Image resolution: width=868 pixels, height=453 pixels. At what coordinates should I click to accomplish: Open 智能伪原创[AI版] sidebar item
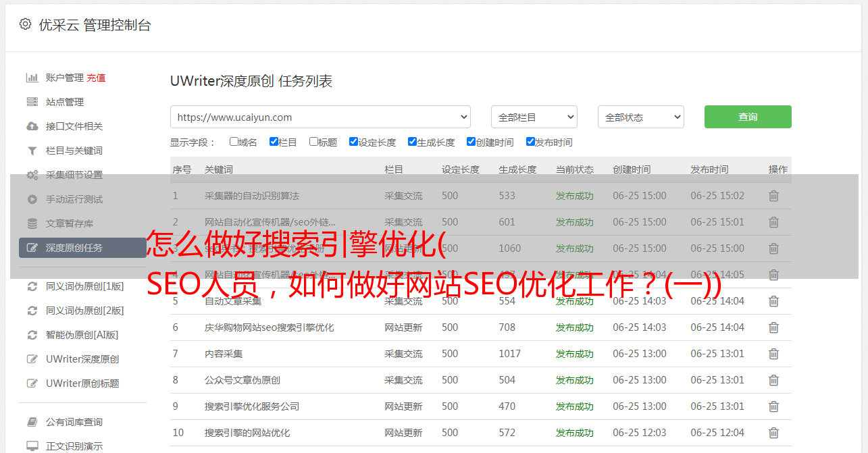[x=82, y=335]
